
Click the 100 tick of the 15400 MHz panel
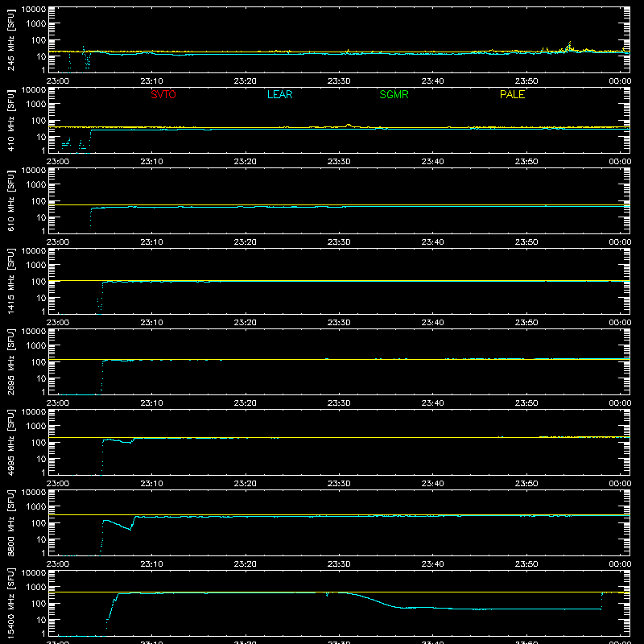[x=39, y=604]
